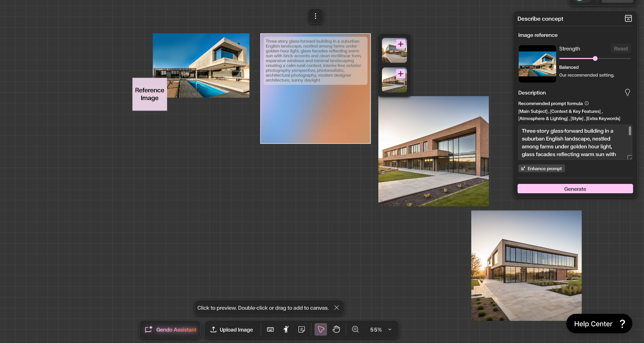Screen dimensions: 644x343
Task: Click the Generate button
Action: [575, 189]
